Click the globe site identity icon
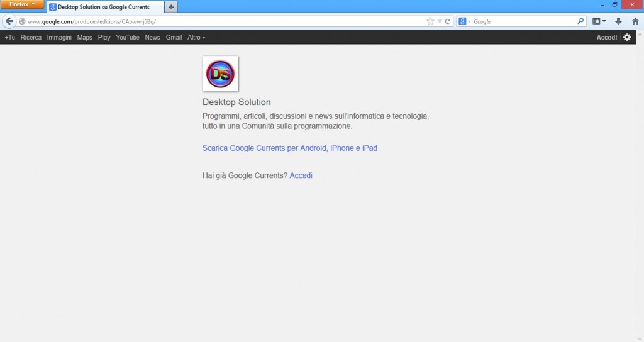The image size is (644, 342). click(23, 21)
